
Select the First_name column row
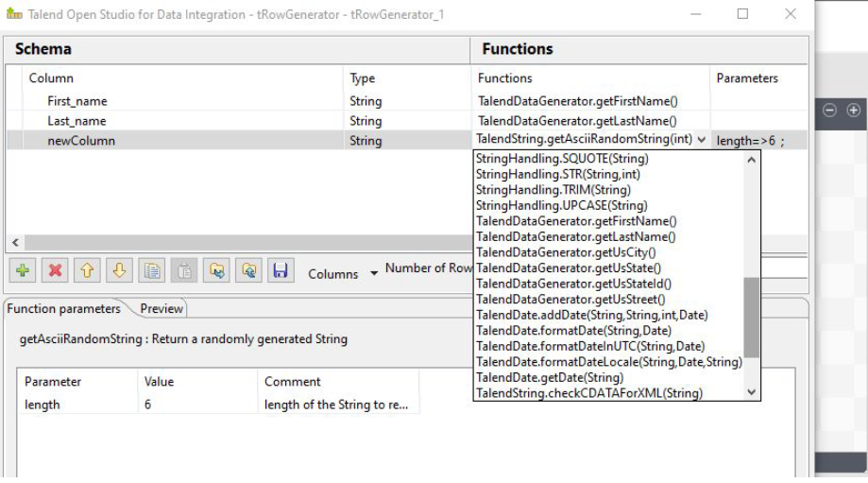(x=77, y=101)
